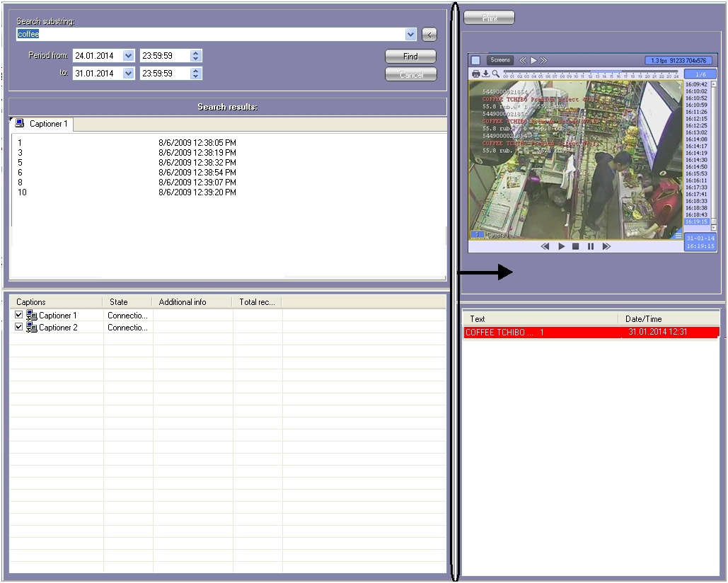Click the print frame icon in video toolbar

point(476,74)
